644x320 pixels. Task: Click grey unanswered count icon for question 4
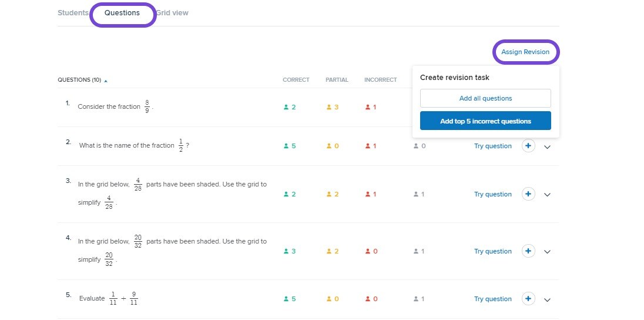[x=416, y=251]
